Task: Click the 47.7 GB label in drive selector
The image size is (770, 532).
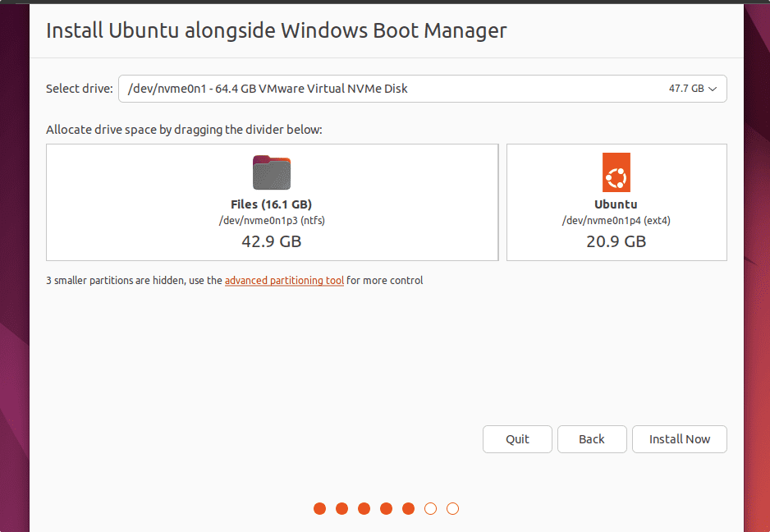Action: (x=685, y=89)
